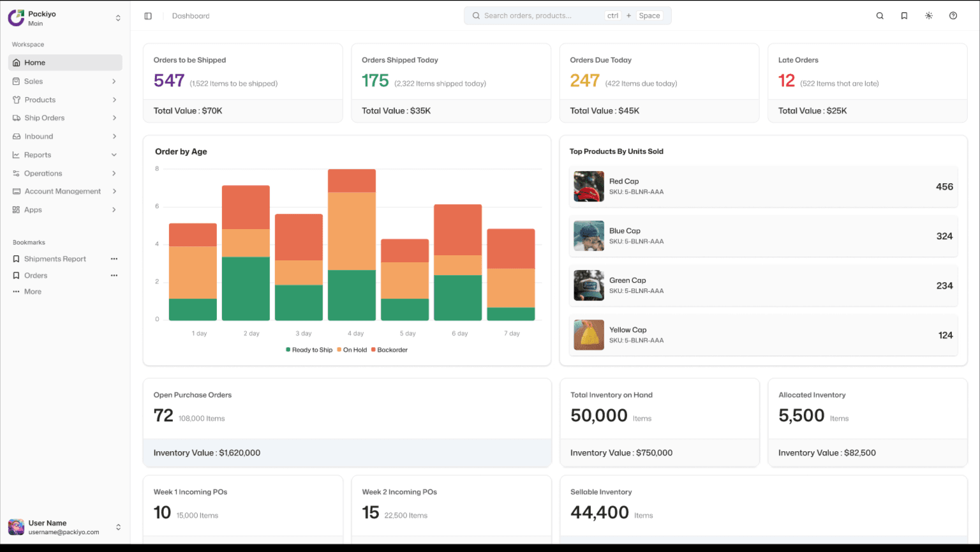Click the bookmark icon beside Orders
Image resolution: width=980 pixels, height=552 pixels.
click(17, 276)
